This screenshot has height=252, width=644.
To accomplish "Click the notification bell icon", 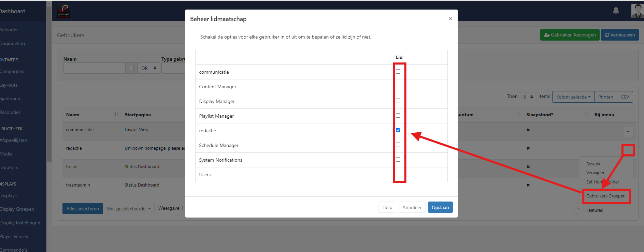I will coord(616,11).
